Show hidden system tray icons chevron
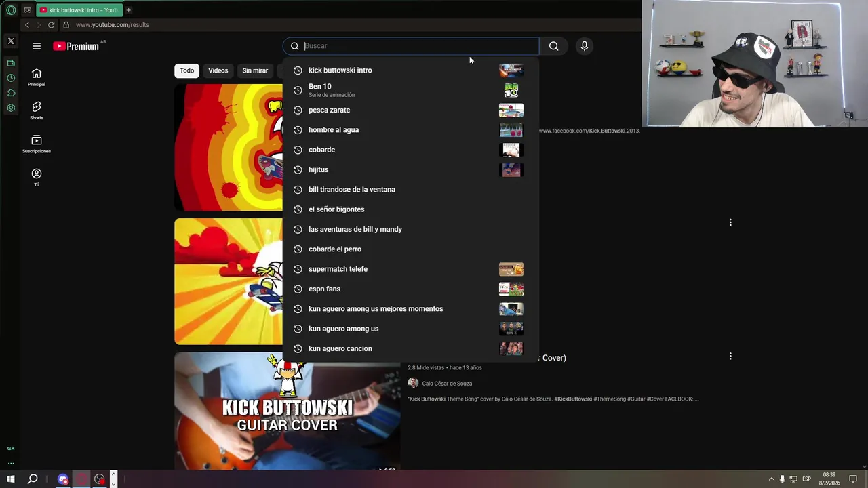Image resolution: width=868 pixels, height=488 pixels. tap(771, 479)
